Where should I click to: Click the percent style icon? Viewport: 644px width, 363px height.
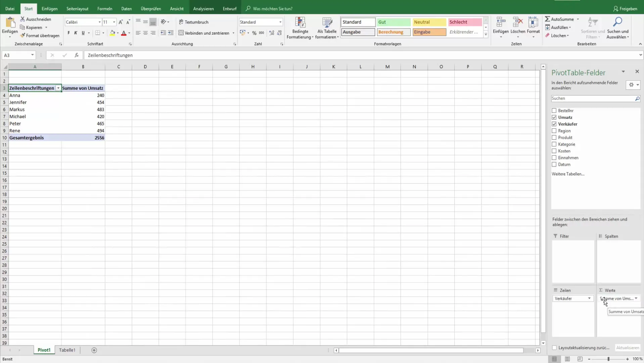point(254,33)
